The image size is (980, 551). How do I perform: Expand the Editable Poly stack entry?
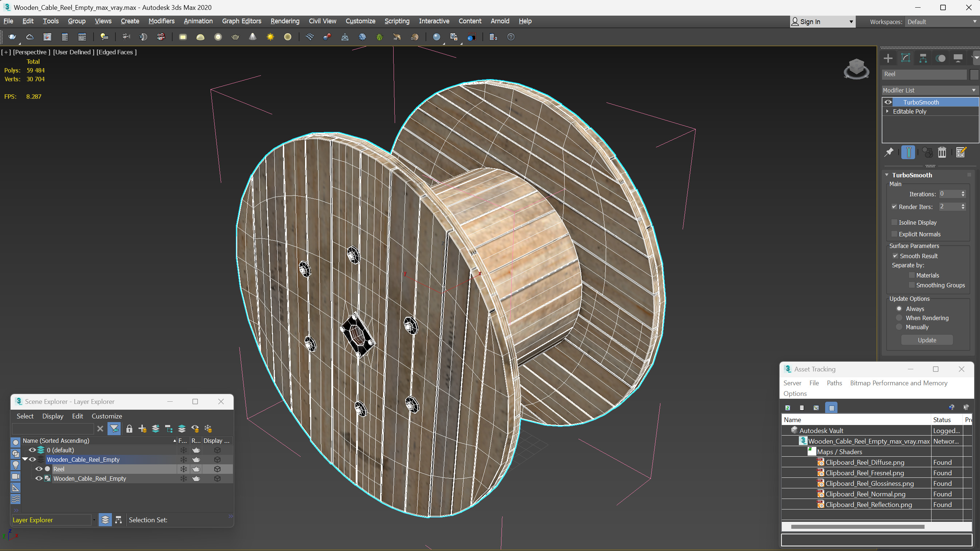[887, 111]
